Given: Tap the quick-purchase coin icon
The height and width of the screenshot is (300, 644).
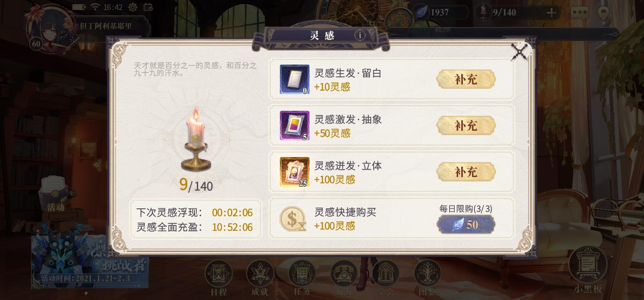Looking at the screenshot, I should tap(293, 219).
